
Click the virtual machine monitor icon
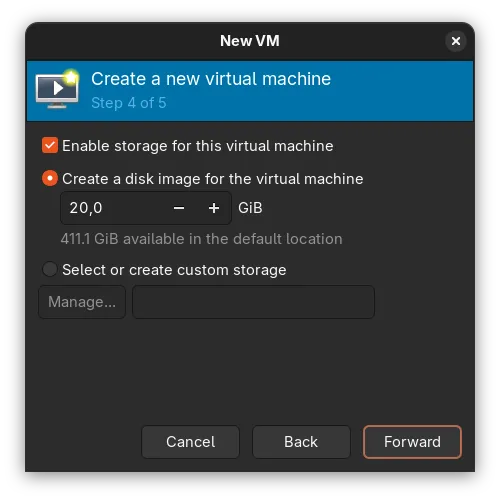[x=57, y=89]
